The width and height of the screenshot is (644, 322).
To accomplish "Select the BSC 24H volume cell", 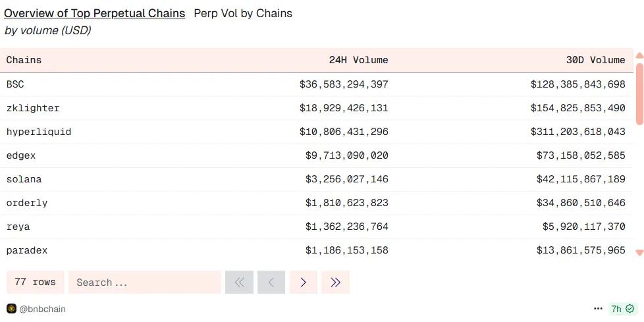I will pyautogui.click(x=344, y=84).
